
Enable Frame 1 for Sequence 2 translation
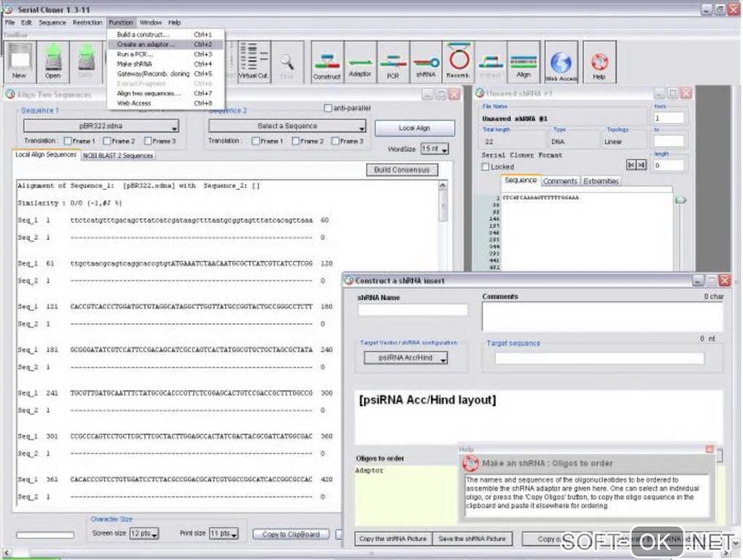(256, 141)
